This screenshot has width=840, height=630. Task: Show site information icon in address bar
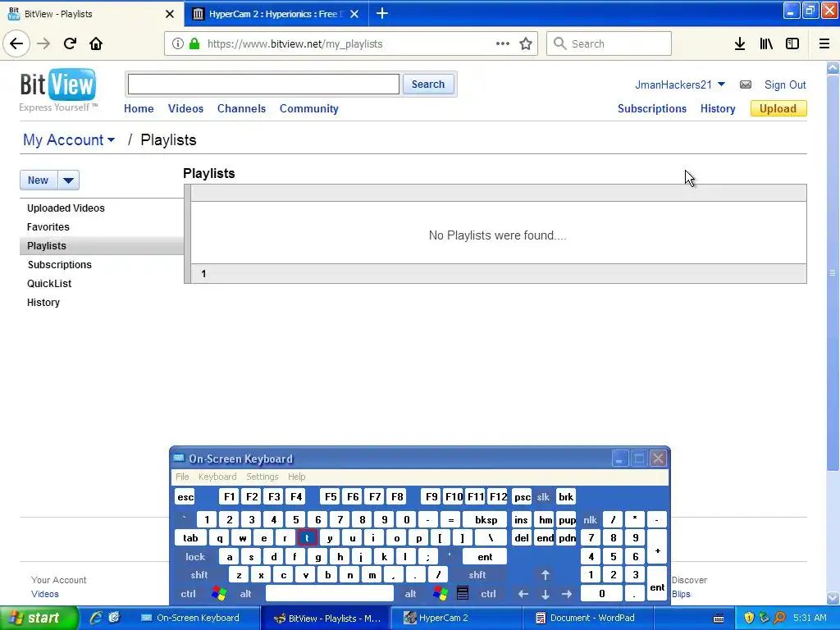pyautogui.click(x=177, y=43)
